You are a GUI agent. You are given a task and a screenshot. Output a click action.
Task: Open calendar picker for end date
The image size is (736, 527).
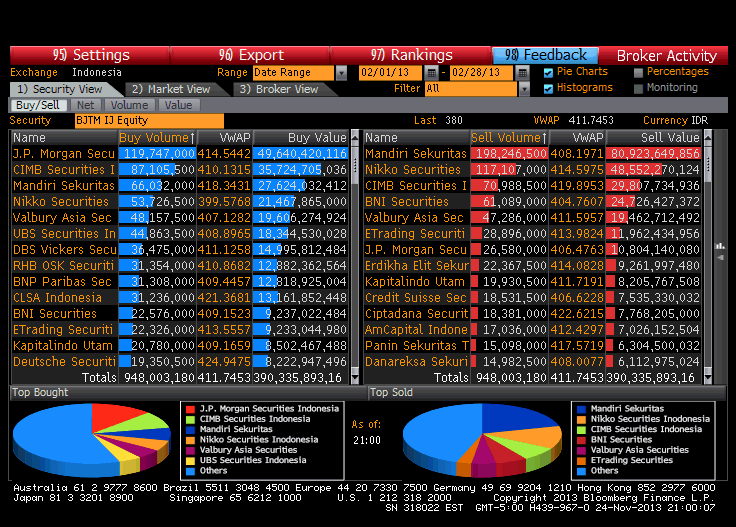[x=523, y=73]
